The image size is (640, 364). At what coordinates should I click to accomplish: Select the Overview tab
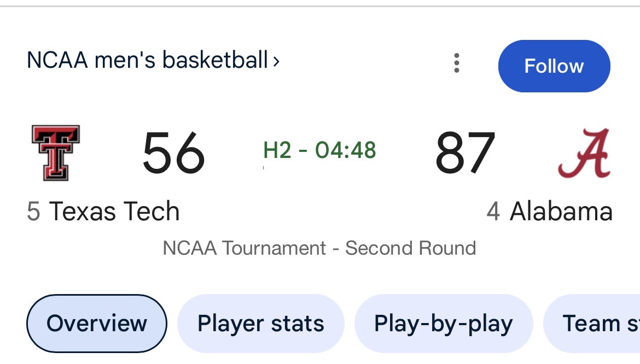pyautogui.click(x=97, y=323)
